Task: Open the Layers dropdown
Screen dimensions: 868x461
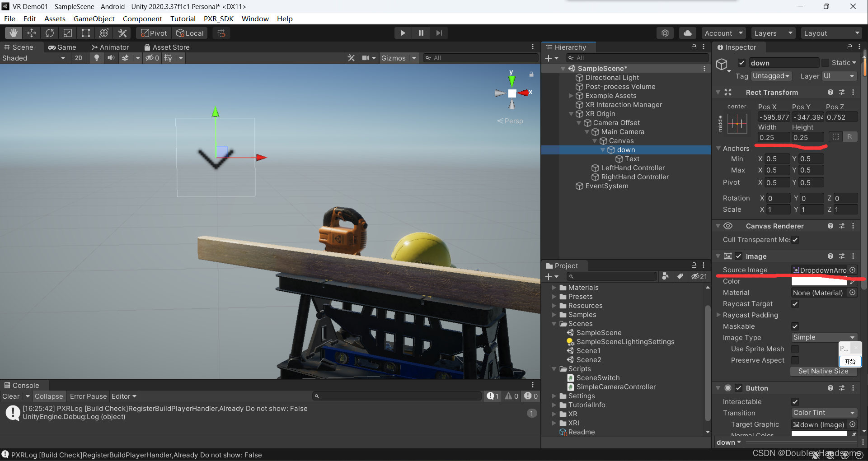Action: point(773,33)
